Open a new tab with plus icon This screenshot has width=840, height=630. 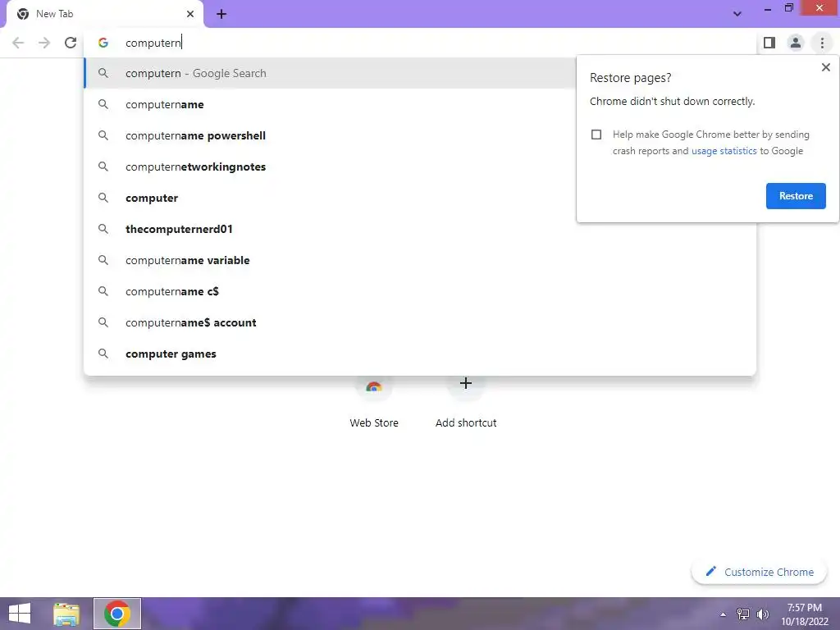click(221, 14)
